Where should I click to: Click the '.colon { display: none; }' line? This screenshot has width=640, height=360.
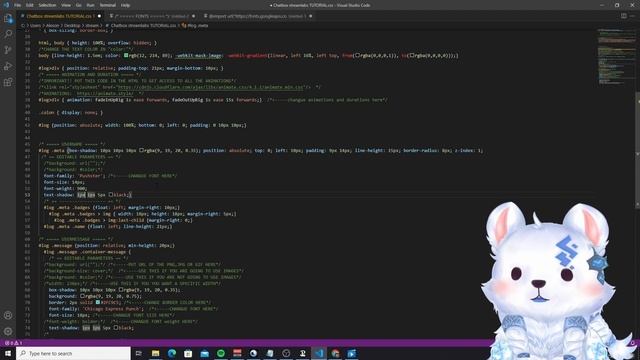[71, 113]
